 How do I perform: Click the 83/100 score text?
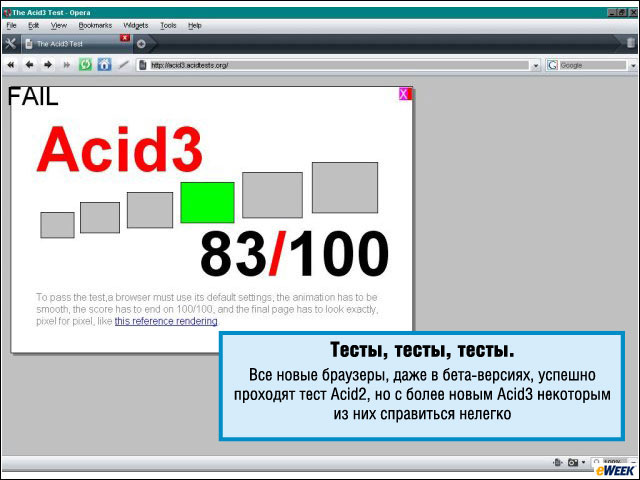point(294,253)
